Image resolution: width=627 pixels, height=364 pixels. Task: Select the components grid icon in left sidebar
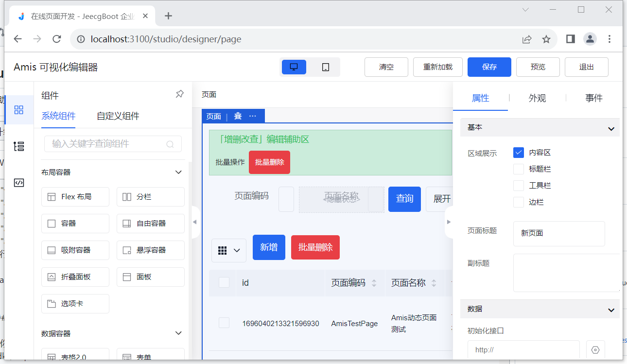(19, 110)
